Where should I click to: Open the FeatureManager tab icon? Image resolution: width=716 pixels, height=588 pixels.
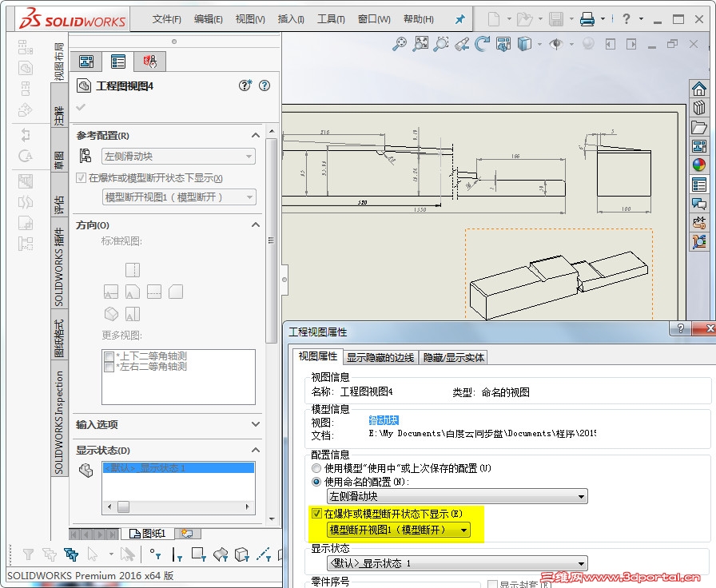(x=86, y=62)
